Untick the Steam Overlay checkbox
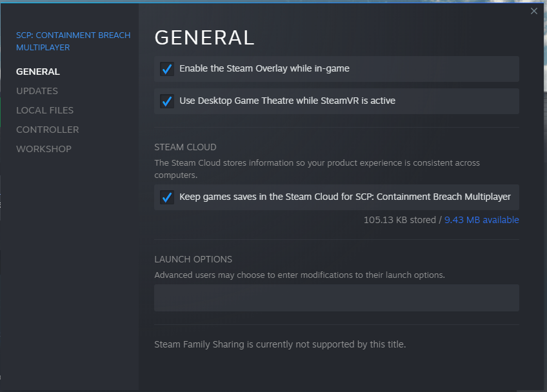The width and height of the screenshot is (547, 392). coord(167,69)
